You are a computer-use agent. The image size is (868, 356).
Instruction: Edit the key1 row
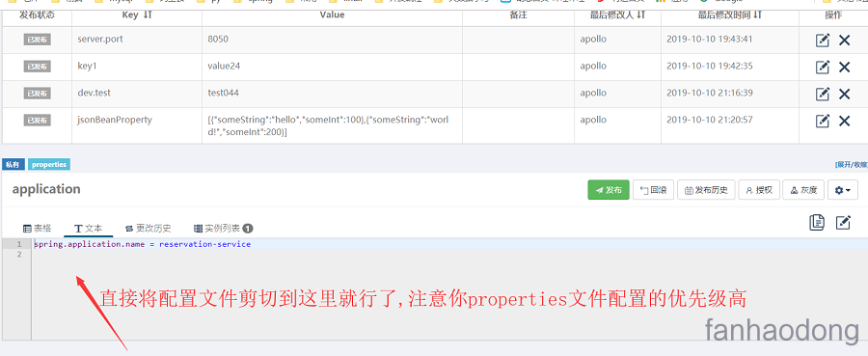823,68
